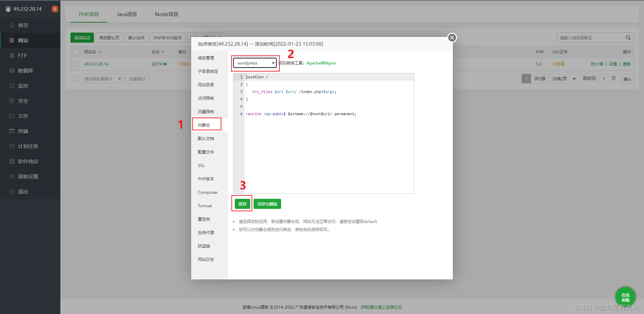Click the FTP globe icon in sidebar

point(12,55)
